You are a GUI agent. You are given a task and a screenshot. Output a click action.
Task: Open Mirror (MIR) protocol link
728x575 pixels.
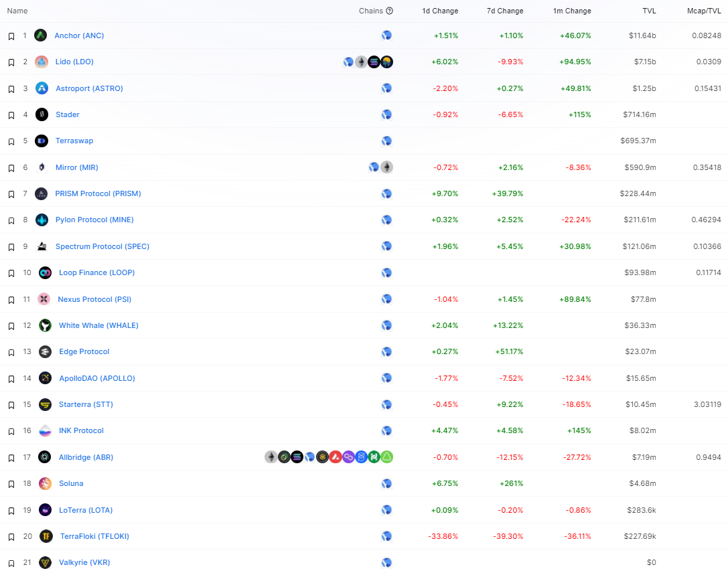click(76, 167)
